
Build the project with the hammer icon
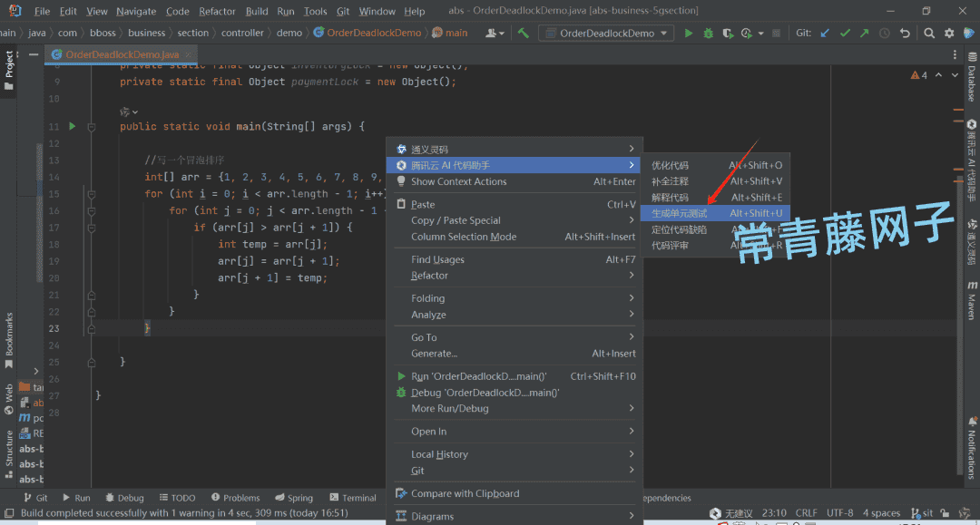click(x=524, y=33)
